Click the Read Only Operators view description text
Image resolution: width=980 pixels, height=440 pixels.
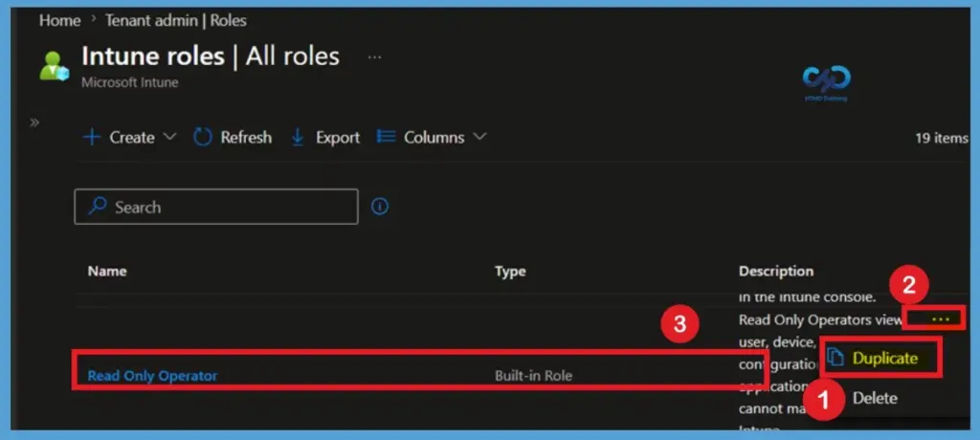coord(820,320)
